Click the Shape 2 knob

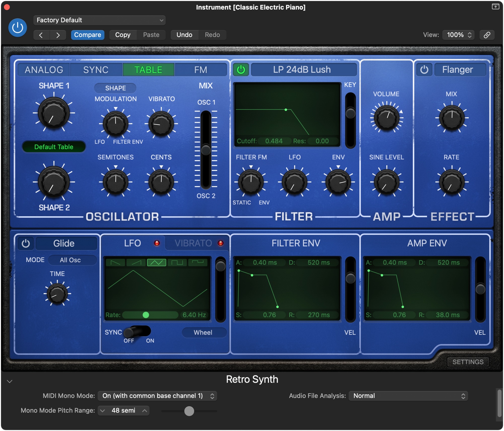pyautogui.click(x=54, y=182)
